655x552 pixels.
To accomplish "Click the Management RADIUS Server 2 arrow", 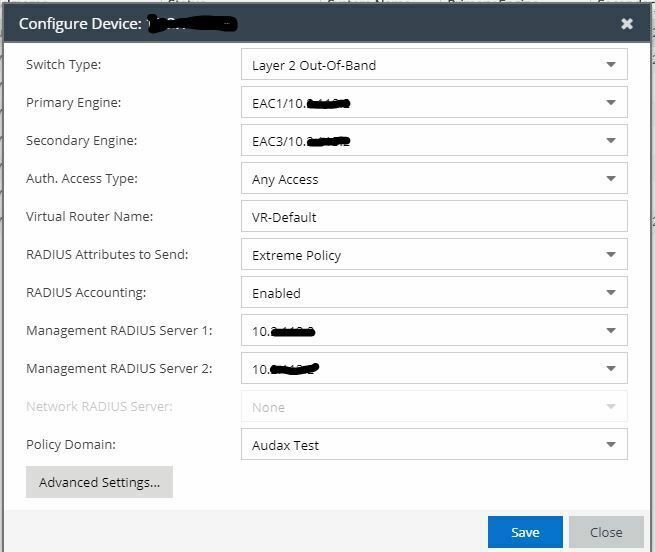I will tap(610, 369).
